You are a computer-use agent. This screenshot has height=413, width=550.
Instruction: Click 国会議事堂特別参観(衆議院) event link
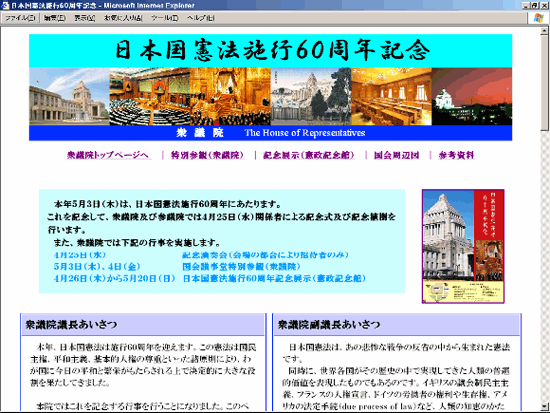tap(241, 266)
